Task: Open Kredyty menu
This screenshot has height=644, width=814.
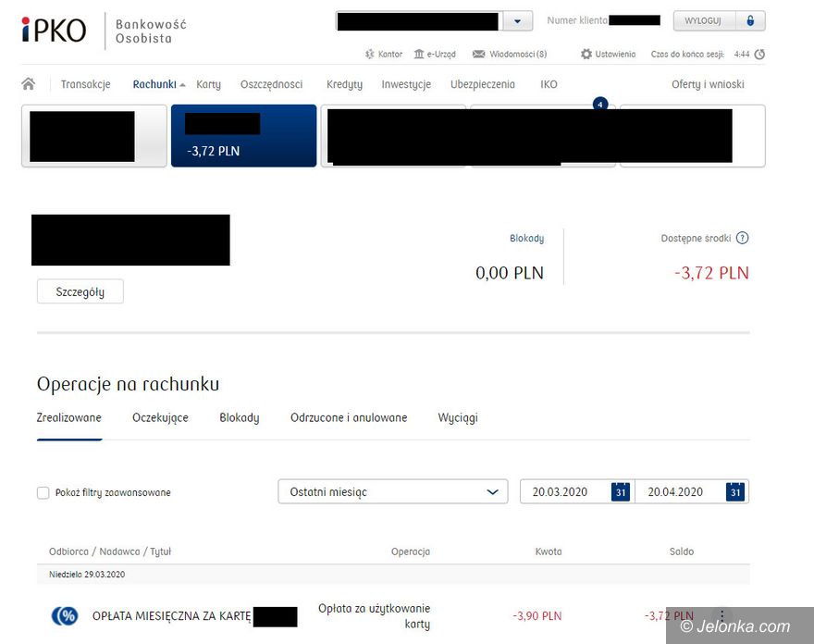Action: (345, 84)
